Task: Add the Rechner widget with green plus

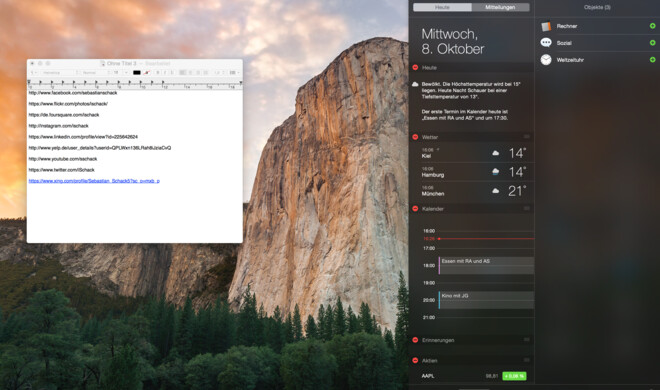Action: click(652, 26)
